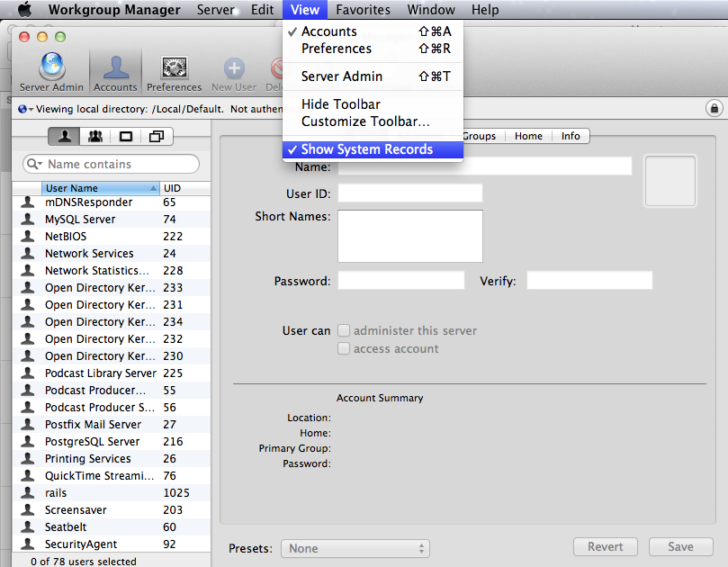Click the Short Names text box
Image resolution: width=728 pixels, height=567 pixels.
click(x=410, y=236)
